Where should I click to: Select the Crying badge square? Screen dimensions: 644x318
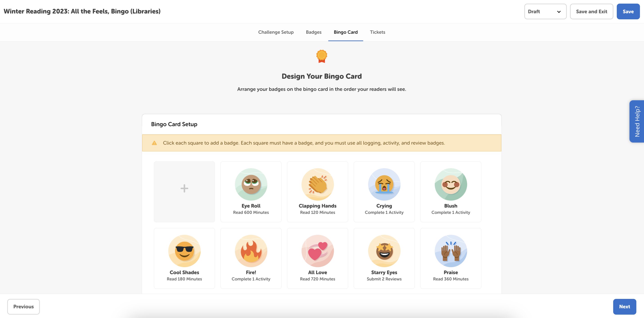[384, 192]
